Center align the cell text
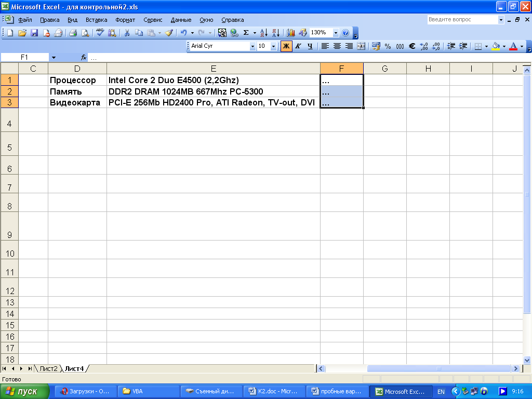This screenshot has width=532, height=399. 337,46
